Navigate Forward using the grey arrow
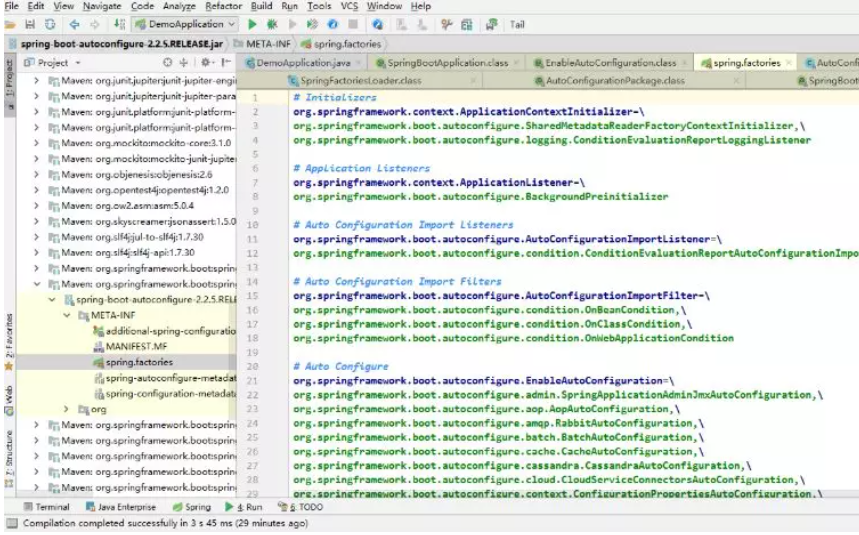This screenshot has width=859, height=535. [94, 25]
